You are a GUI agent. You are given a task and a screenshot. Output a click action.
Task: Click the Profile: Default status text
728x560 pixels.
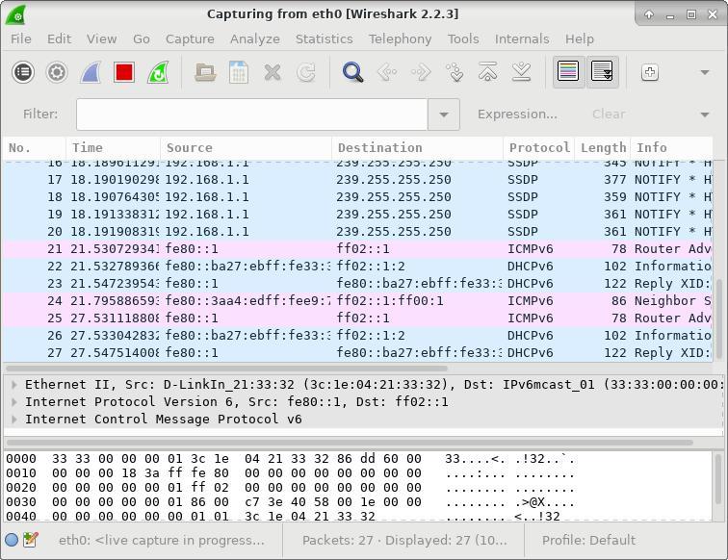click(x=588, y=540)
